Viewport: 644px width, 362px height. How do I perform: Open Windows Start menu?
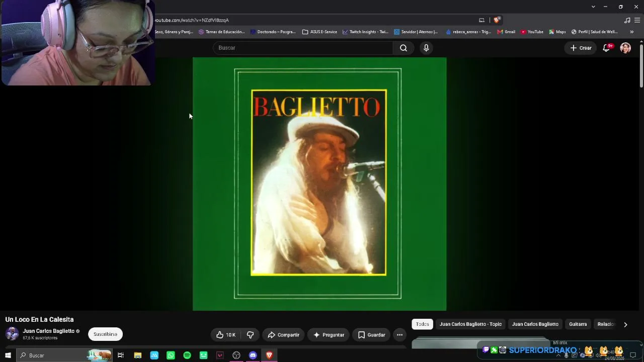[x=8, y=355]
